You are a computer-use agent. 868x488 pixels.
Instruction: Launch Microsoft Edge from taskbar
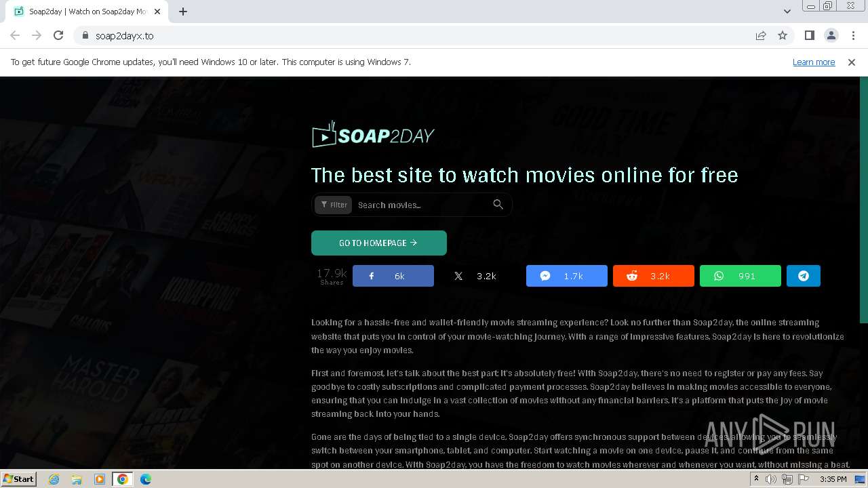pos(146,479)
